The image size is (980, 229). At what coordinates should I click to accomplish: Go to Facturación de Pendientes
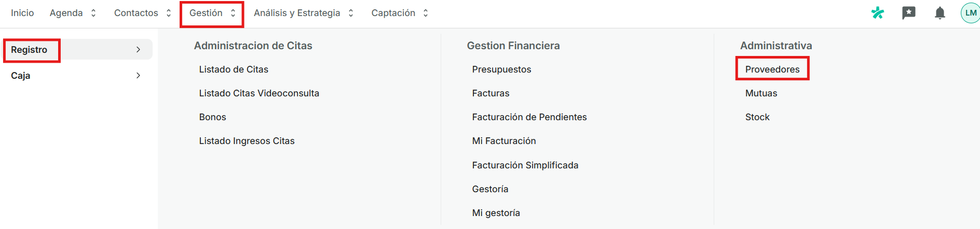coord(529,117)
